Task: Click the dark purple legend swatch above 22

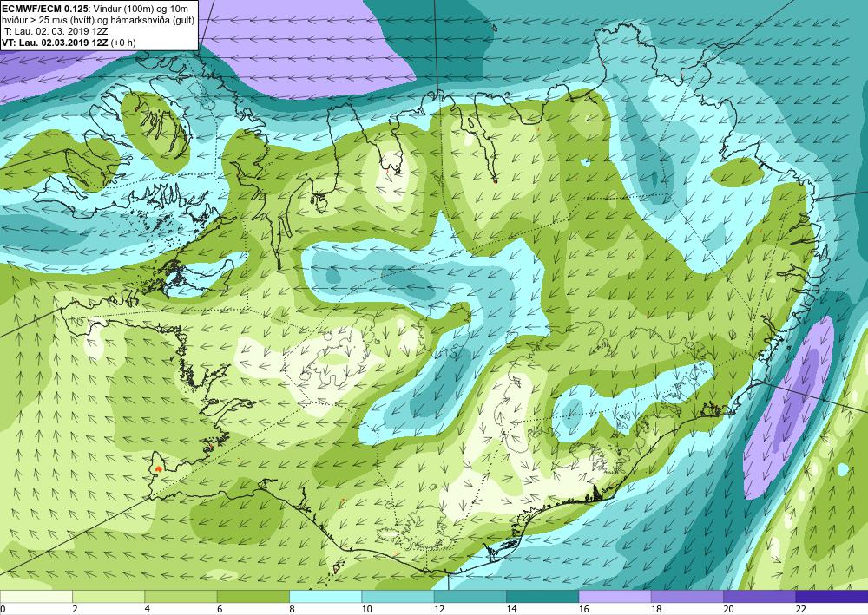Action: click(832, 596)
